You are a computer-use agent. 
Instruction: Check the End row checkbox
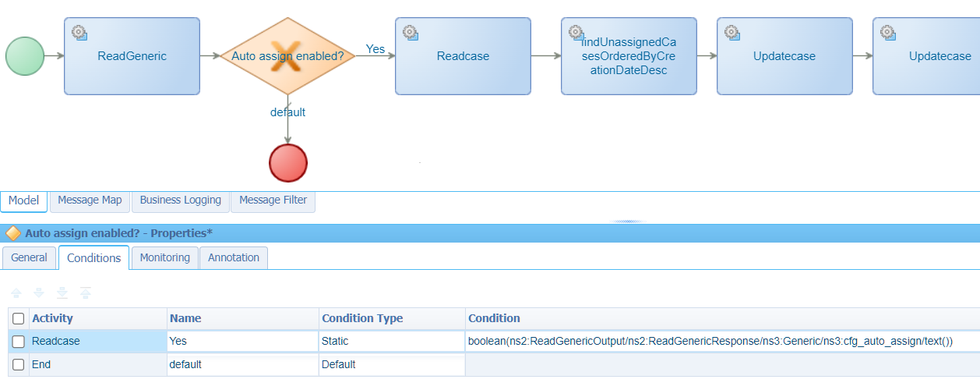19,364
